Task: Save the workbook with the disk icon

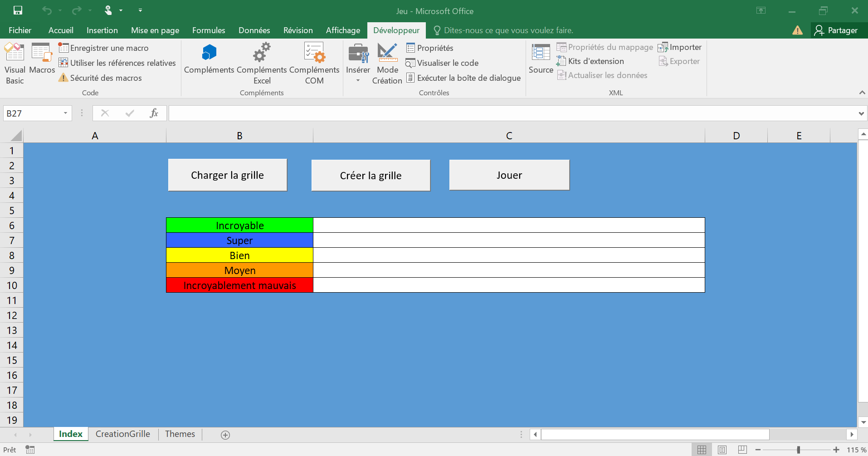Action: 18,10
